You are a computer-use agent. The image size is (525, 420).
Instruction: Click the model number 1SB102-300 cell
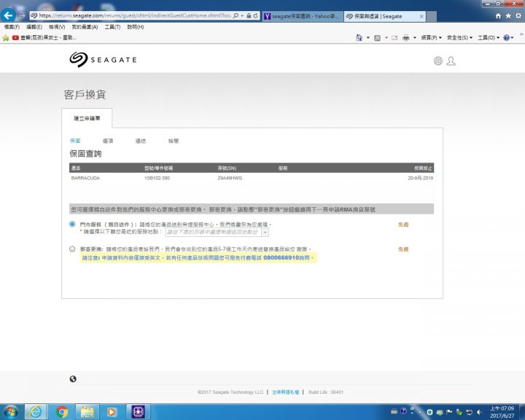157,178
